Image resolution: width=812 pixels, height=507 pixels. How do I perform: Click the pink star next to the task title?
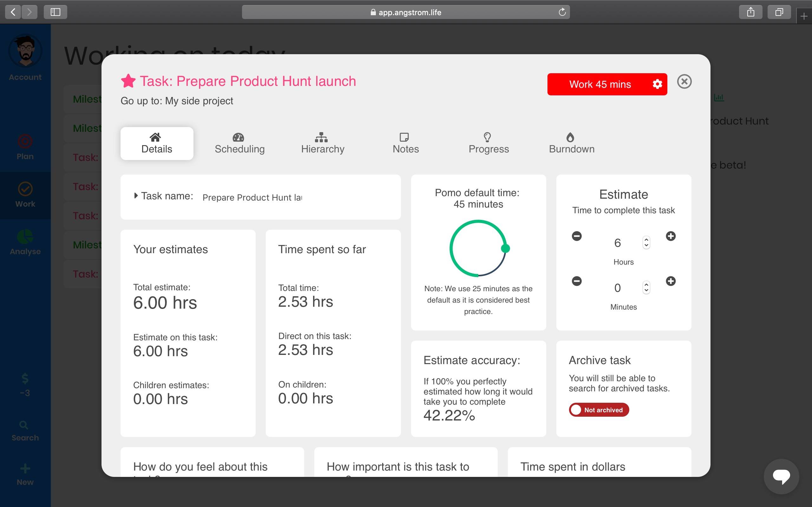(x=128, y=81)
